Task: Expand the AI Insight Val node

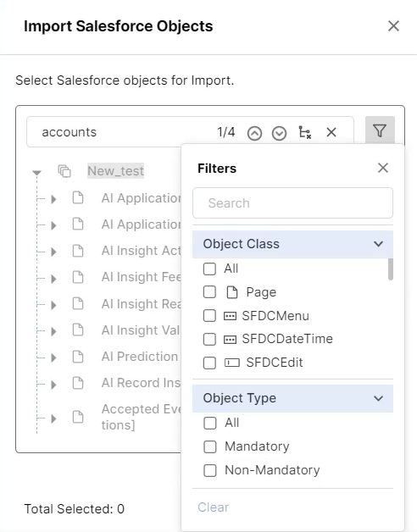Action: coord(53,331)
